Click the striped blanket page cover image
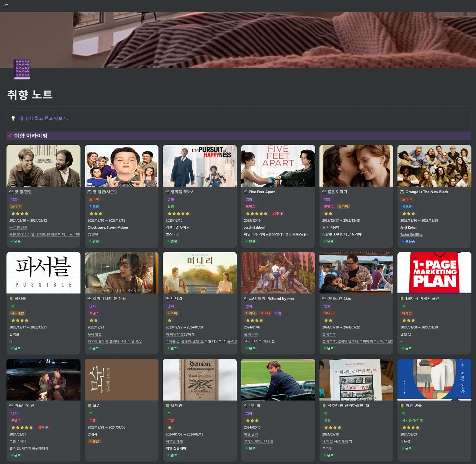Screen dimensions: 476x464 [238, 40]
